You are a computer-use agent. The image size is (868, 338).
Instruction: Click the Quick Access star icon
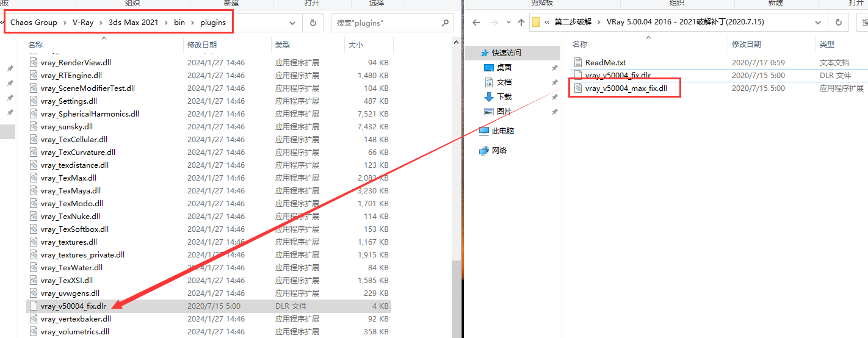point(485,52)
